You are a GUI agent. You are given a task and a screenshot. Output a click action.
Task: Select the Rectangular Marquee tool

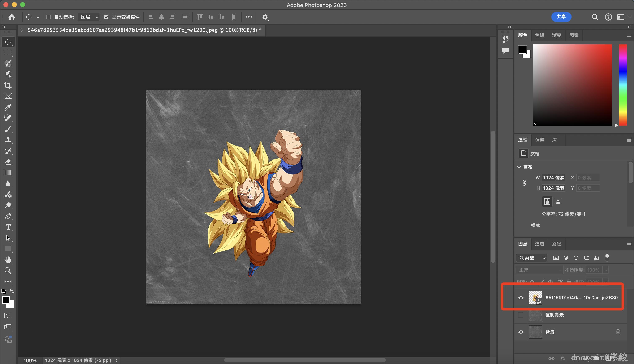(x=8, y=53)
